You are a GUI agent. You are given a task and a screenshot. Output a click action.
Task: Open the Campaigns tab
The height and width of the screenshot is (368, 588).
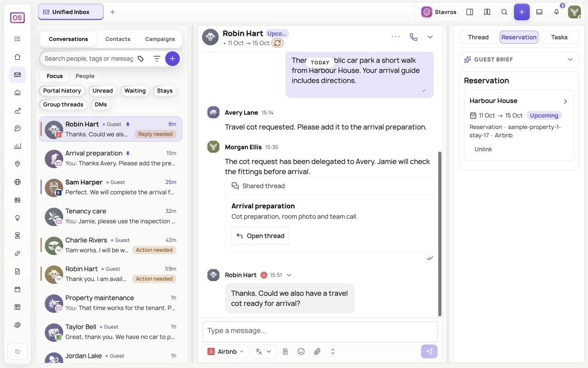pos(160,39)
